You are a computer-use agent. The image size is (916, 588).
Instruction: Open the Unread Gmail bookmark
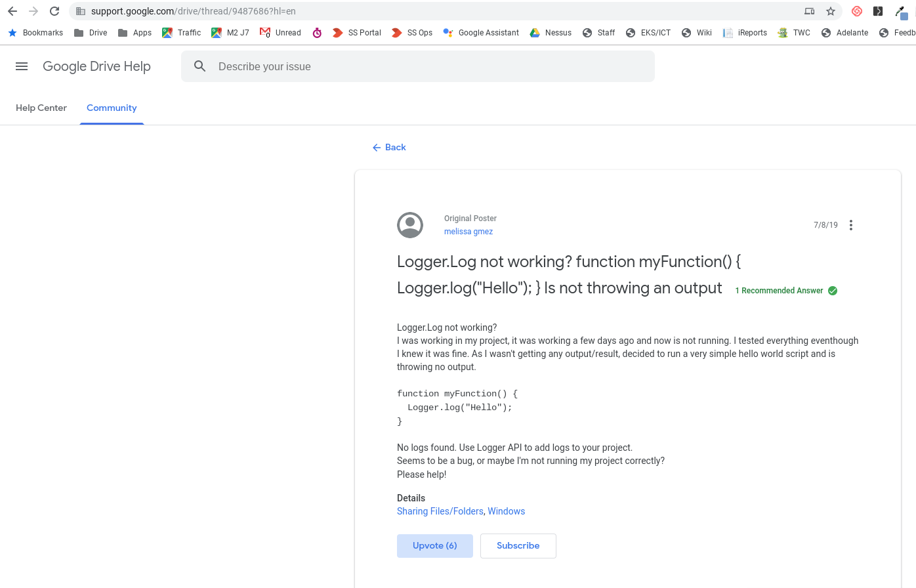[280, 32]
